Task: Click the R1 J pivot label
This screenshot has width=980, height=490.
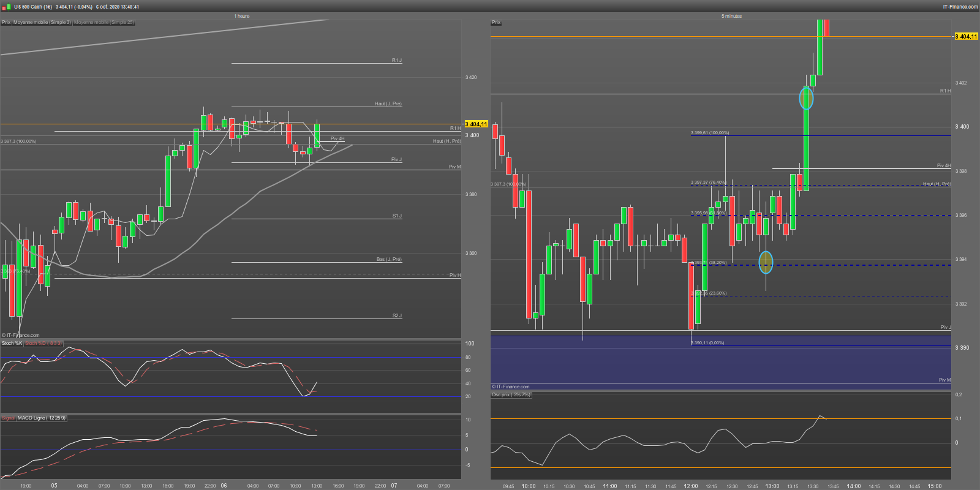Action: [397, 60]
